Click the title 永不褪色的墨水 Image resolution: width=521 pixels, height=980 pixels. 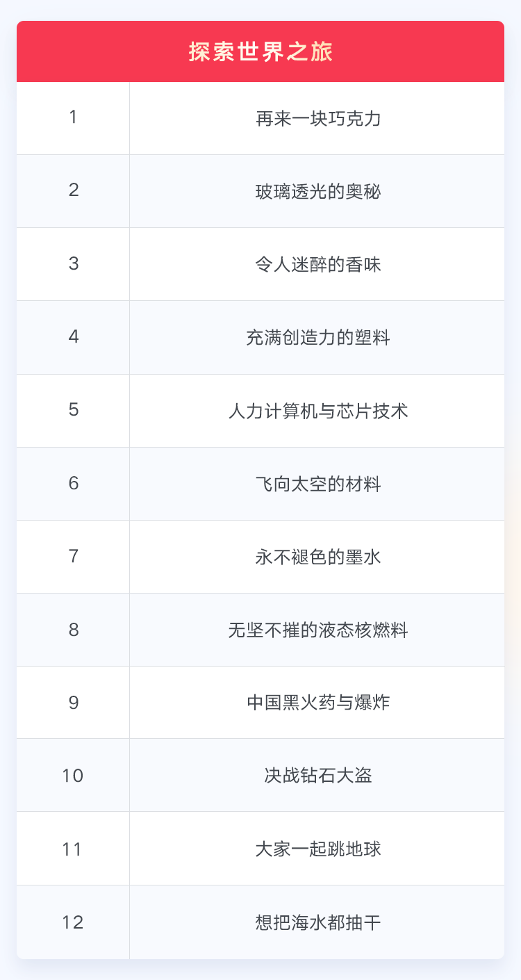click(317, 557)
